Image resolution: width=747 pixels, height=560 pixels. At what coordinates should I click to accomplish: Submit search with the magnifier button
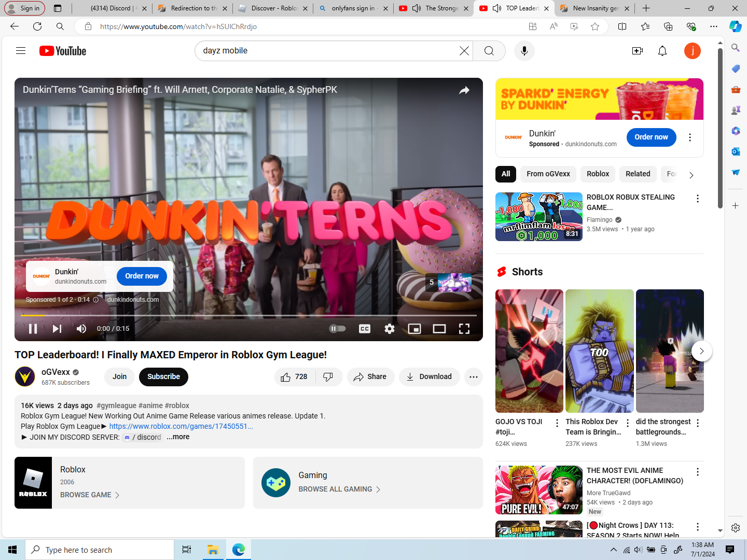(489, 51)
